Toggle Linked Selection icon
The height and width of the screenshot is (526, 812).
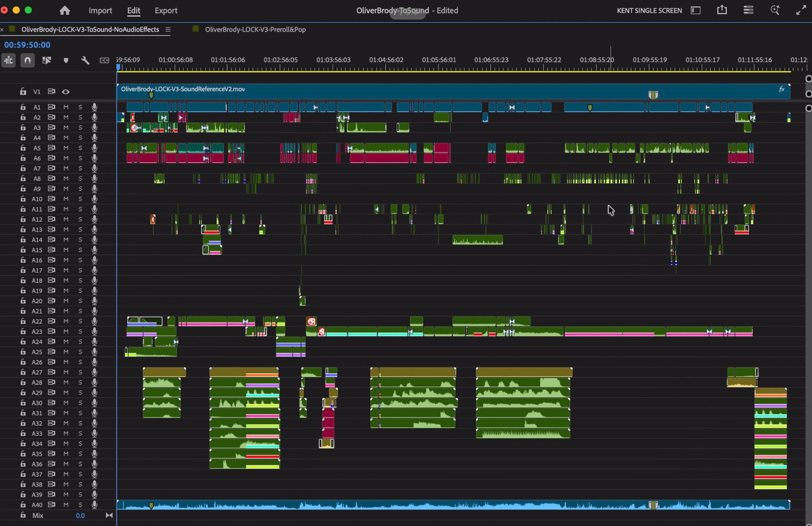[47, 61]
